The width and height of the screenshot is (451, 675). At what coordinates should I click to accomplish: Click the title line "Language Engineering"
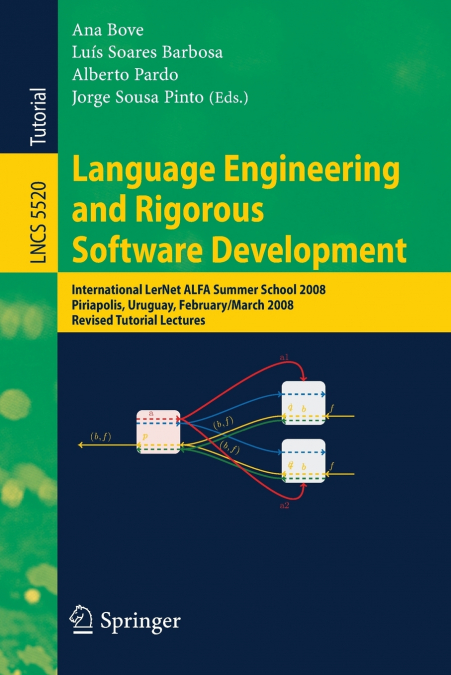pos(236,172)
